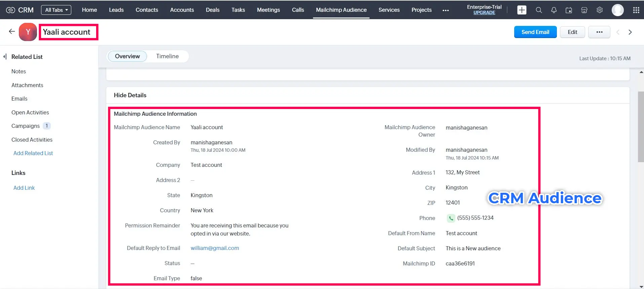Click the Edit button

point(572,32)
